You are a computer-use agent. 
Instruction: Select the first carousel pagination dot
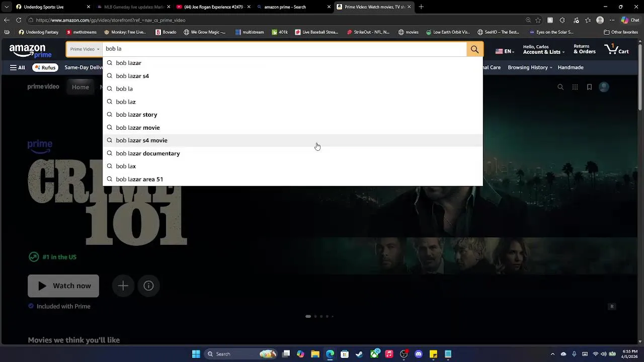point(308,316)
